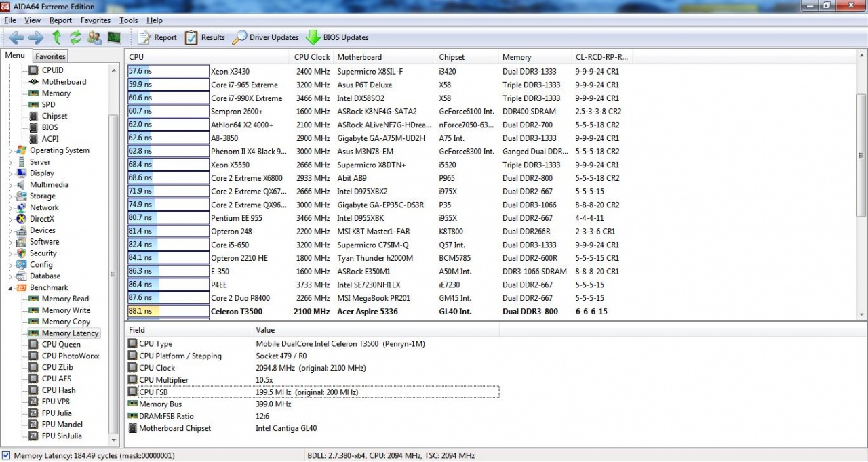Select Motherboard sub-item in the tree
Screen dimensions: 868x462
tap(64, 81)
